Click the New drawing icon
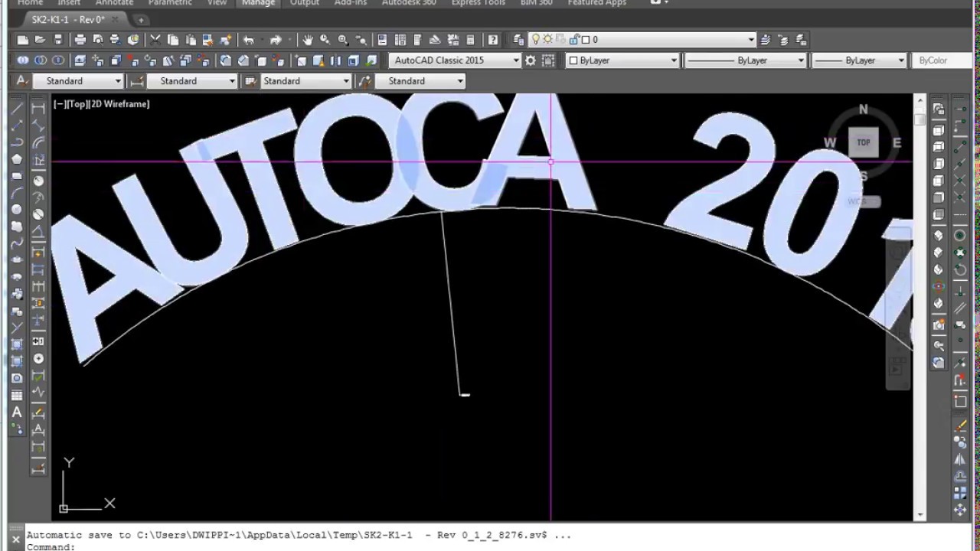980x551 pixels. click(x=23, y=40)
